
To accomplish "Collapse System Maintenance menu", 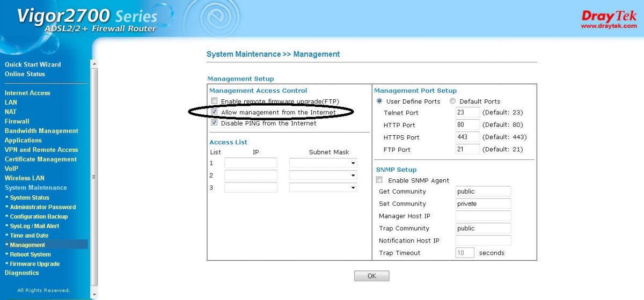I will coord(36,188).
